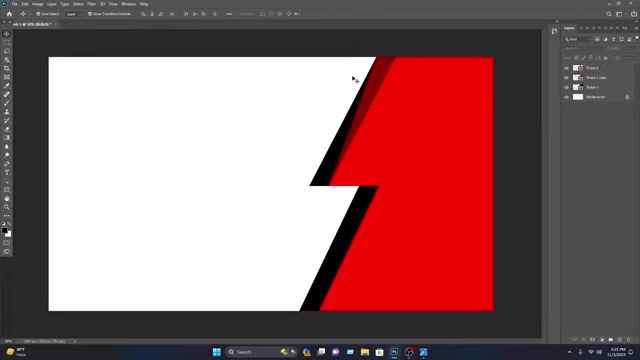
Task: Toggle shape layer filter
Action: [621, 39]
